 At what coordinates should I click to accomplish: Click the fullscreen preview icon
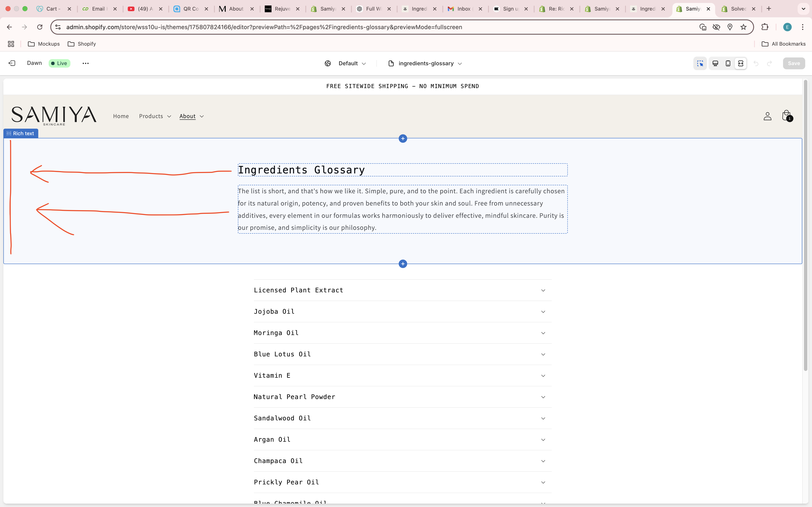point(741,63)
